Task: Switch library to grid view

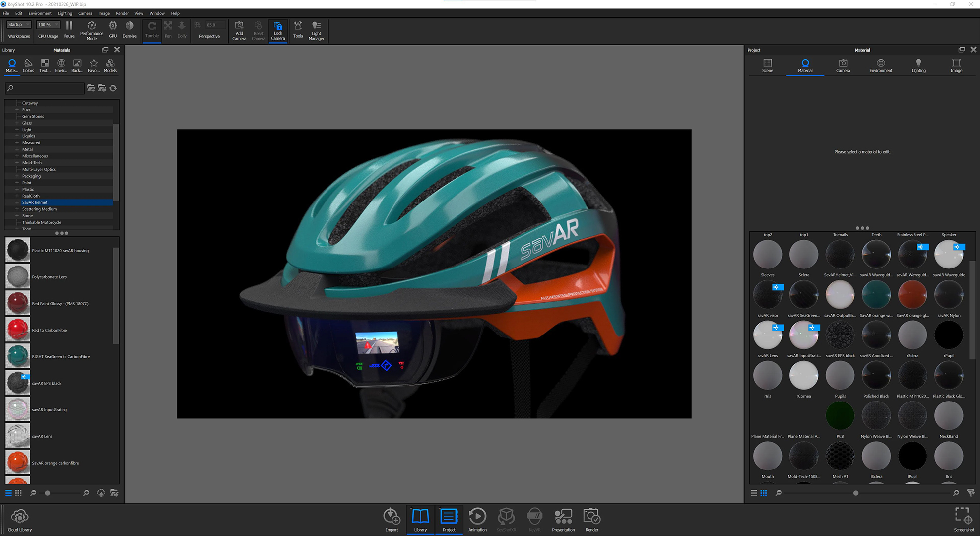Action: (x=18, y=493)
